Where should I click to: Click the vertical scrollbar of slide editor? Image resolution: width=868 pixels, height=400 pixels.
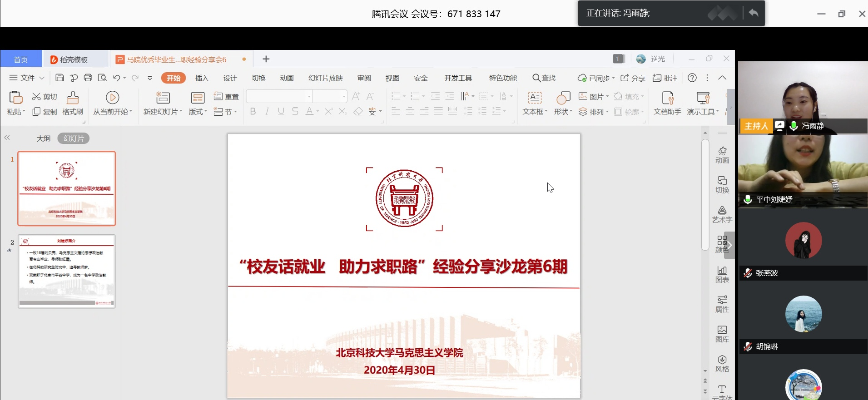[705, 195]
